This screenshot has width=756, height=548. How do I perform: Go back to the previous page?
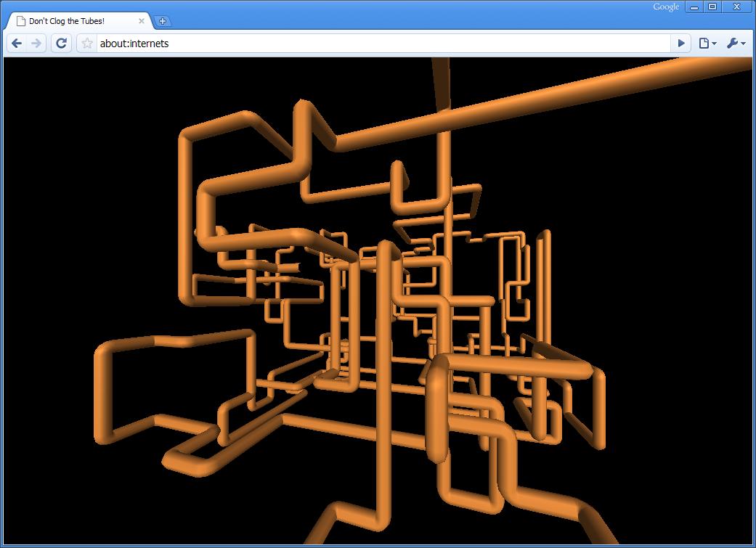pyautogui.click(x=17, y=44)
